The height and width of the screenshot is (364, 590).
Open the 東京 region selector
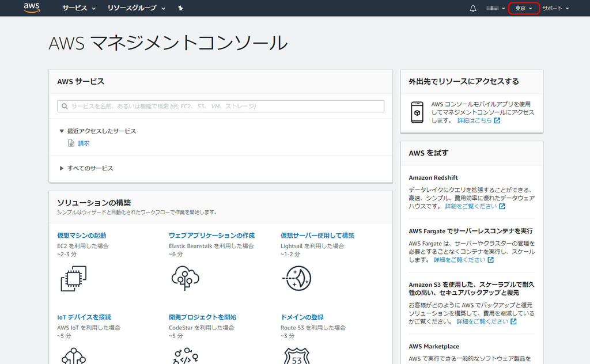(524, 8)
